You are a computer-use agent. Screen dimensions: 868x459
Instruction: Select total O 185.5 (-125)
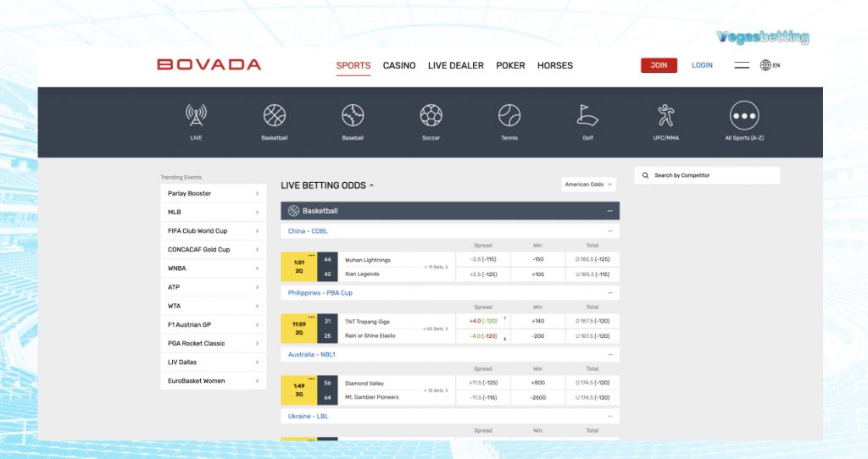coord(593,259)
